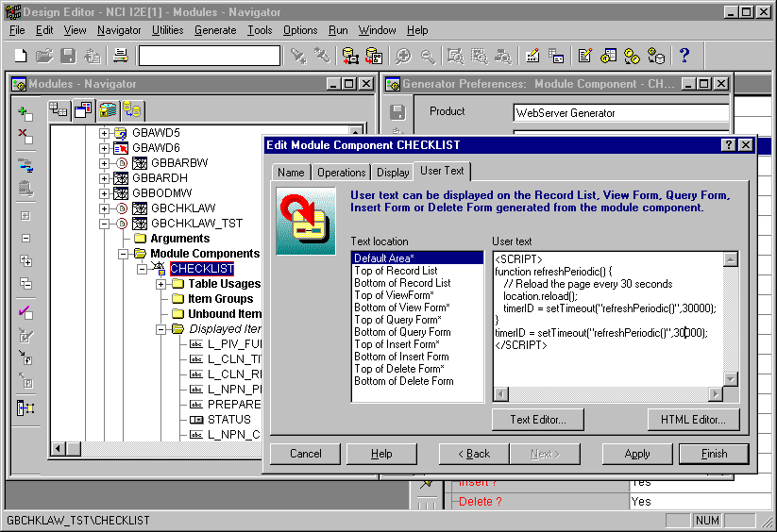The image size is (777, 532).
Task: Select 'Top of Record List' text location
Action: click(396, 271)
